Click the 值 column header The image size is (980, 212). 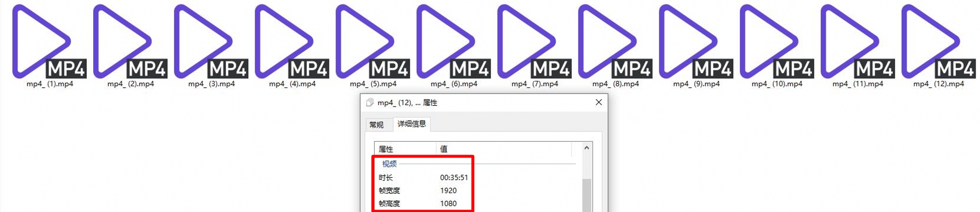tap(503, 149)
